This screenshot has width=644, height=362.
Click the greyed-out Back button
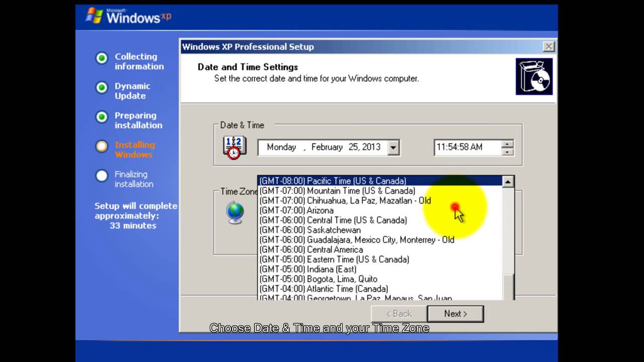point(399,314)
